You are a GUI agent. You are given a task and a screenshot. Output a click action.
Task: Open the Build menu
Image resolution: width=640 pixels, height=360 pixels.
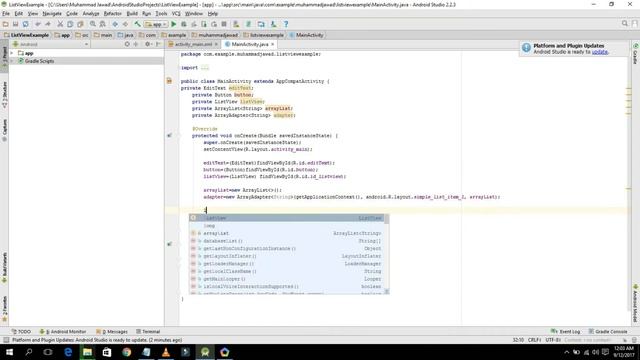coord(132,13)
